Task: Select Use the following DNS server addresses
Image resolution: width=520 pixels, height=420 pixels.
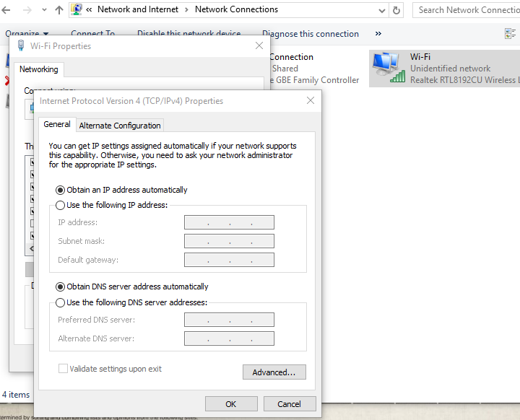Action: pyautogui.click(x=131, y=302)
